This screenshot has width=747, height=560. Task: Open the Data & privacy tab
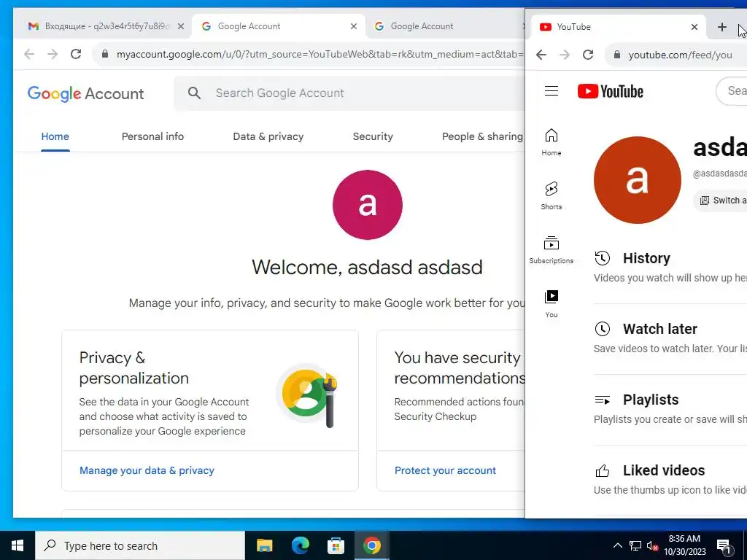pyautogui.click(x=268, y=136)
